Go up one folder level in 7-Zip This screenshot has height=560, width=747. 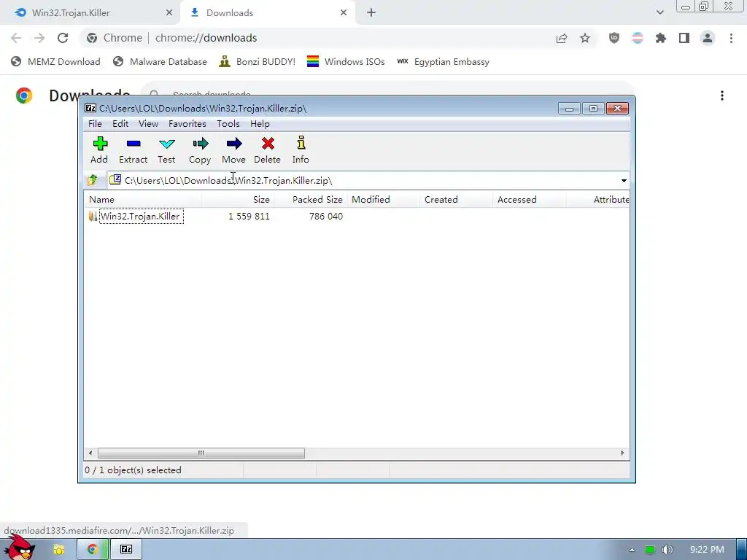point(93,180)
